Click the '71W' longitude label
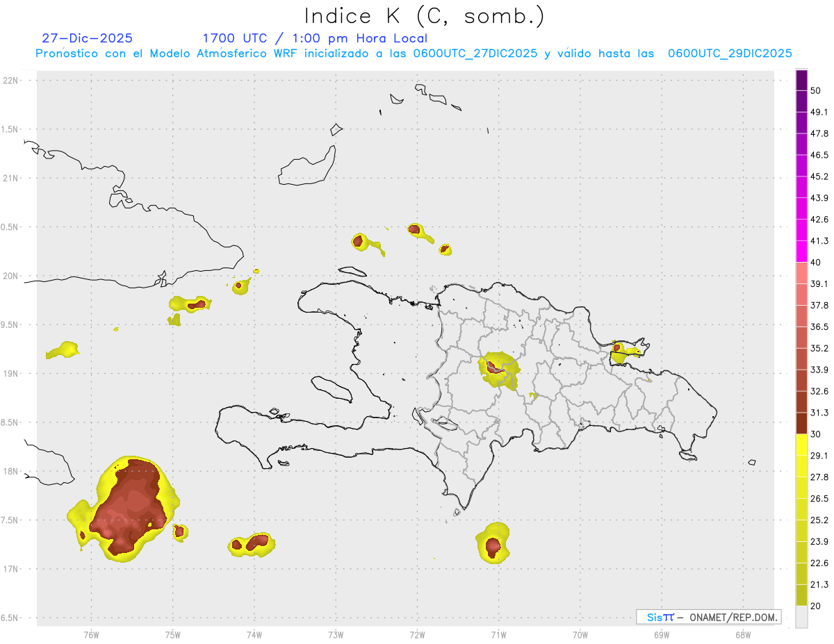Screen dimensions: 834x644 pyautogui.click(x=498, y=635)
